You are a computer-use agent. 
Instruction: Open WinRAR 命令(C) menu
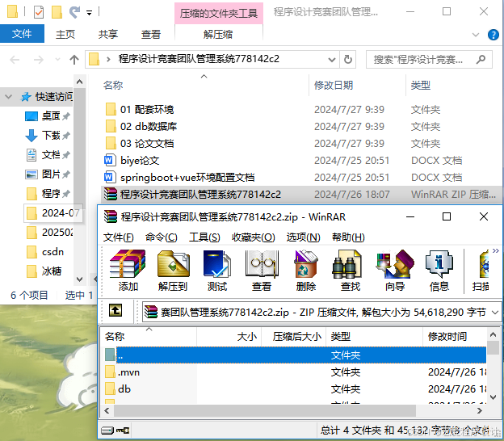point(161,237)
